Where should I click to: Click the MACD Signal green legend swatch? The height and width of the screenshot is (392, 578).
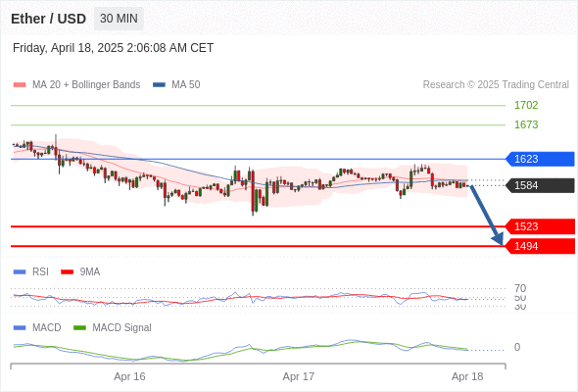pyautogui.click(x=79, y=328)
